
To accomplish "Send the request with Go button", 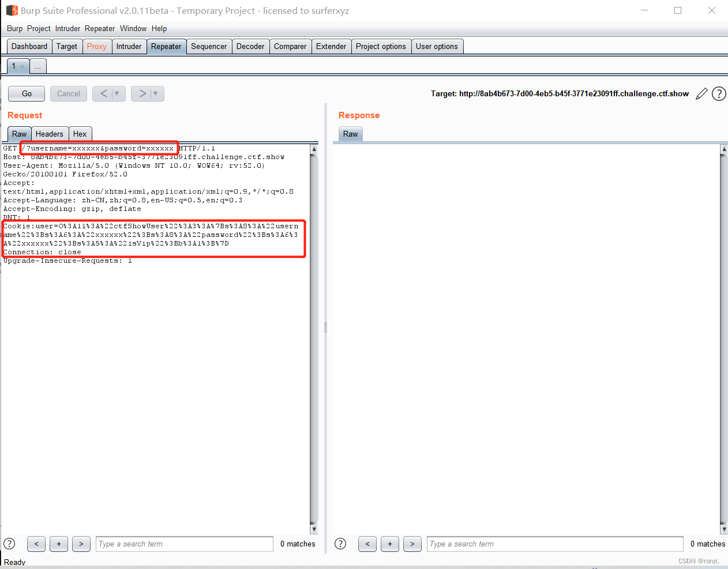I will (x=27, y=93).
